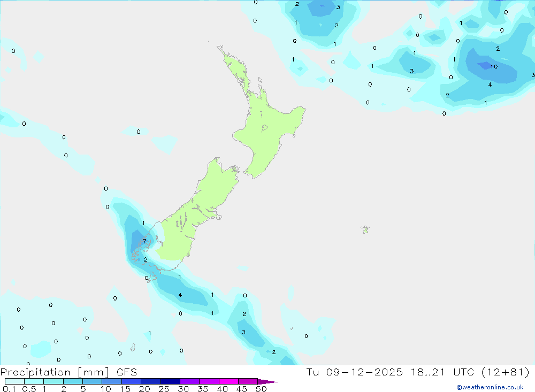Pick the 40–45 mm magenta legend swatch
The height and width of the screenshot is (392, 535).
pos(228,381)
